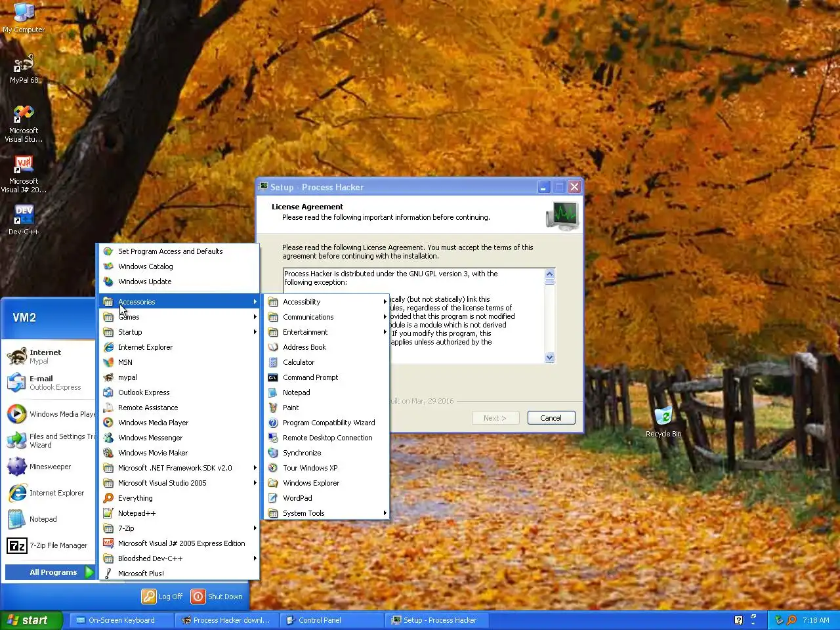
Task: Expand Microsoft .NET Framework SDK v2.0 submenu
Action: click(x=179, y=468)
